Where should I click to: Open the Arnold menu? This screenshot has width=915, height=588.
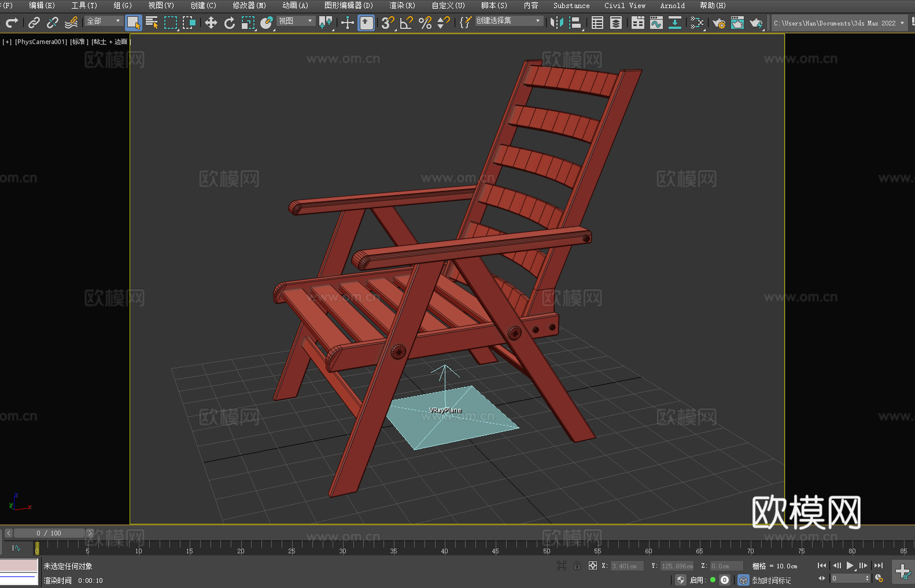click(672, 5)
